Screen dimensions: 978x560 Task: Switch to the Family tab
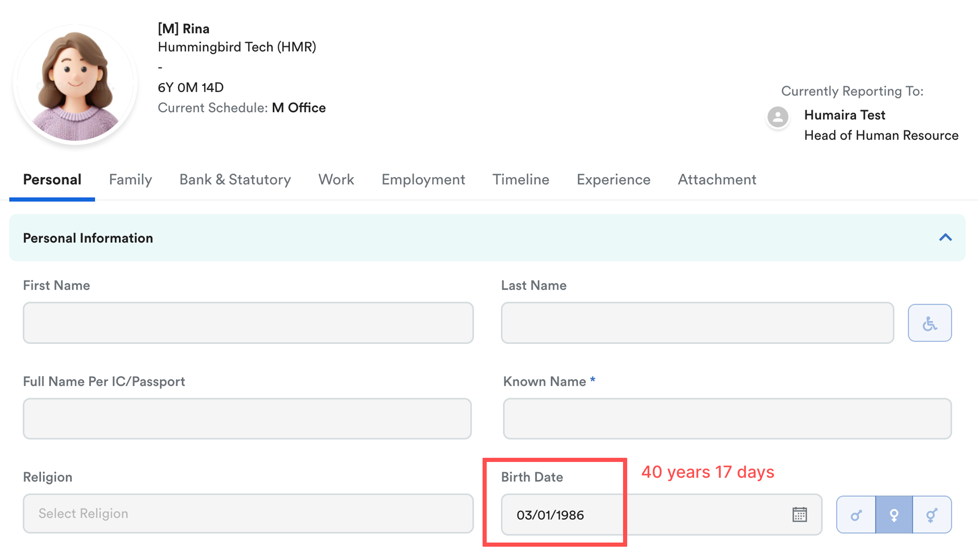[130, 179]
